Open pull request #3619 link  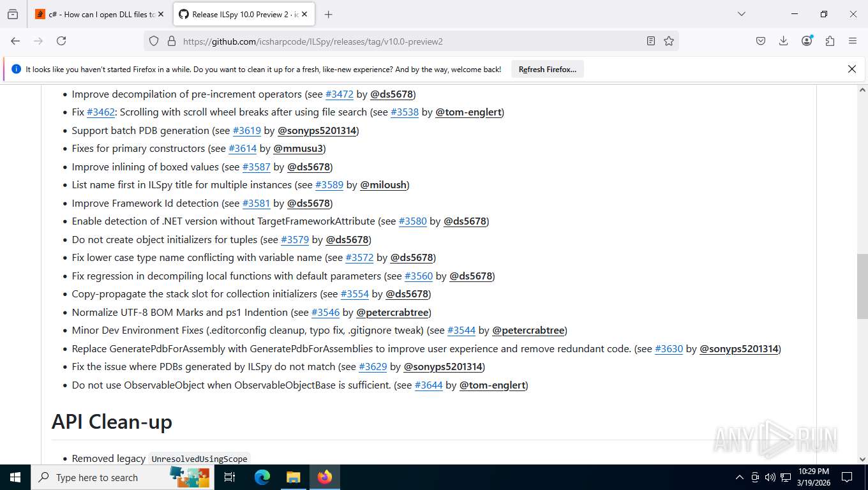coord(247,130)
